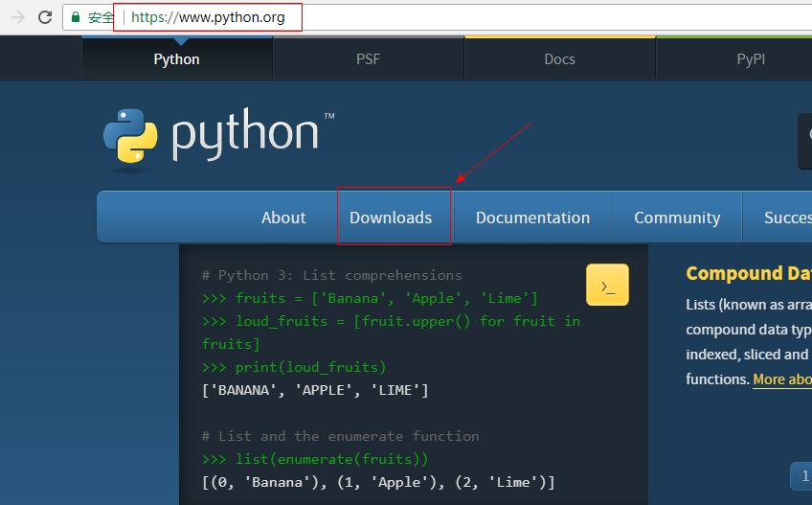
Task: Switch to the PSF tab
Action: click(x=369, y=59)
